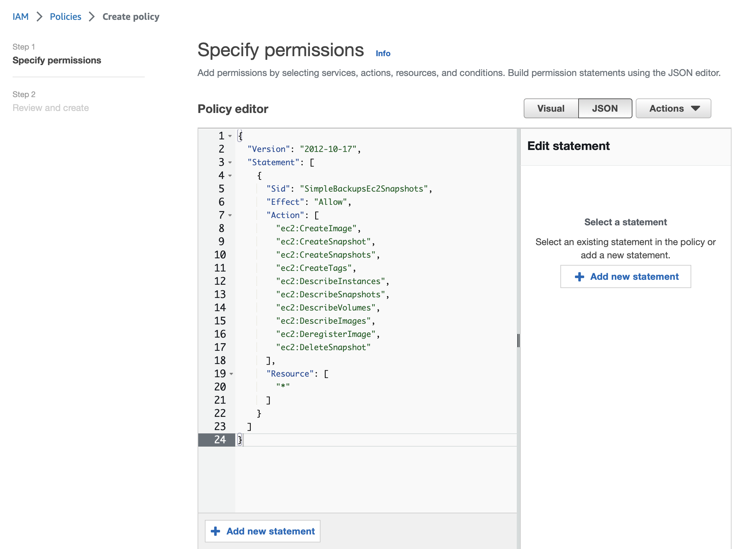Select Step 1 Specify permissions
Viewport: 756px width, 549px height.
(x=57, y=60)
